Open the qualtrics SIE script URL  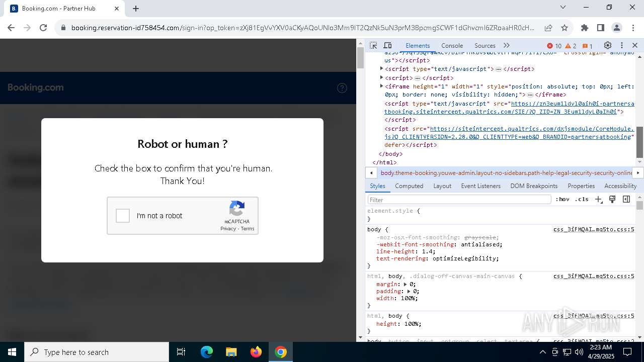509,108
